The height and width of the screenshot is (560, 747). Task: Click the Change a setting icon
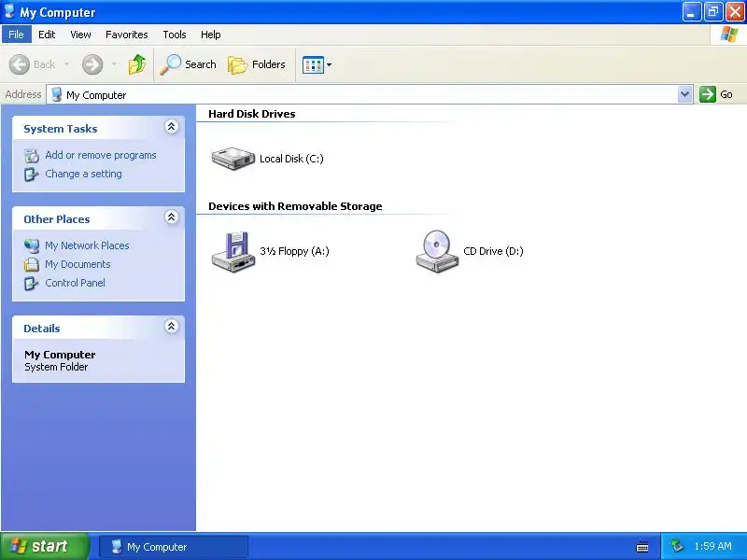tap(32, 175)
